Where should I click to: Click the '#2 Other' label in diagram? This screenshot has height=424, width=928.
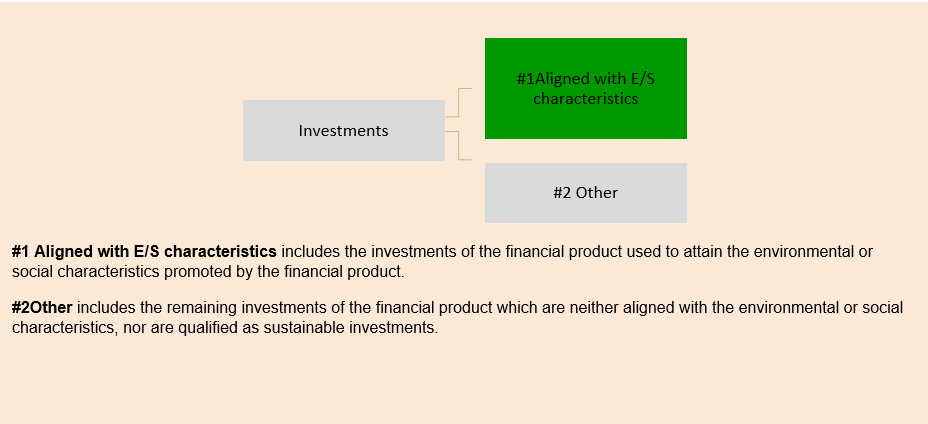(585, 192)
